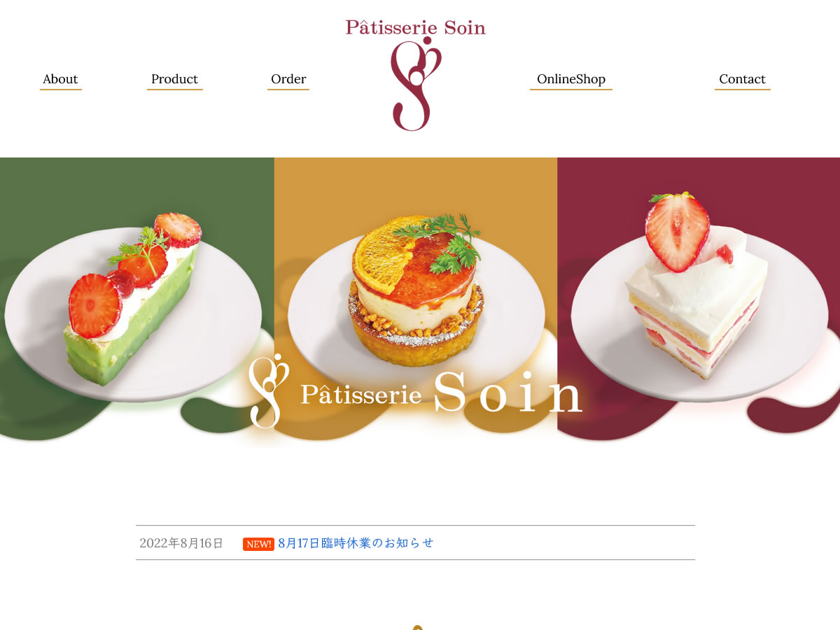Screen dimensions: 840x630
Task: Open the 8月17日臨時休業のお知らせ news link
Action: [x=356, y=543]
